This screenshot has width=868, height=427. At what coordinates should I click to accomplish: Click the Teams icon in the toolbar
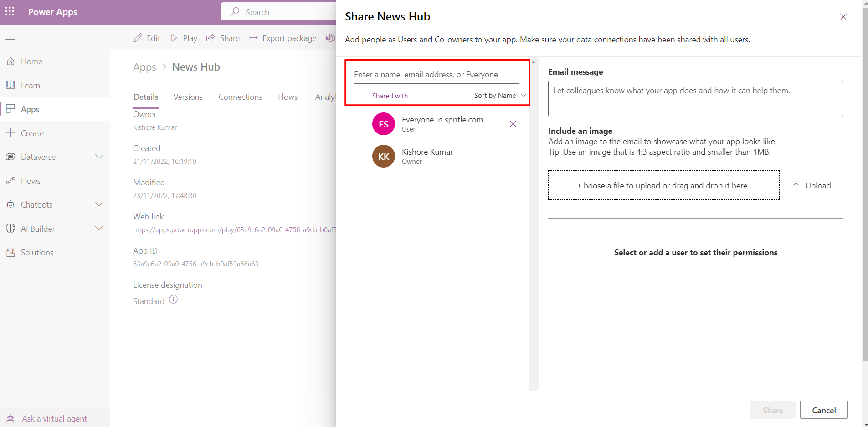click(330, 38)
